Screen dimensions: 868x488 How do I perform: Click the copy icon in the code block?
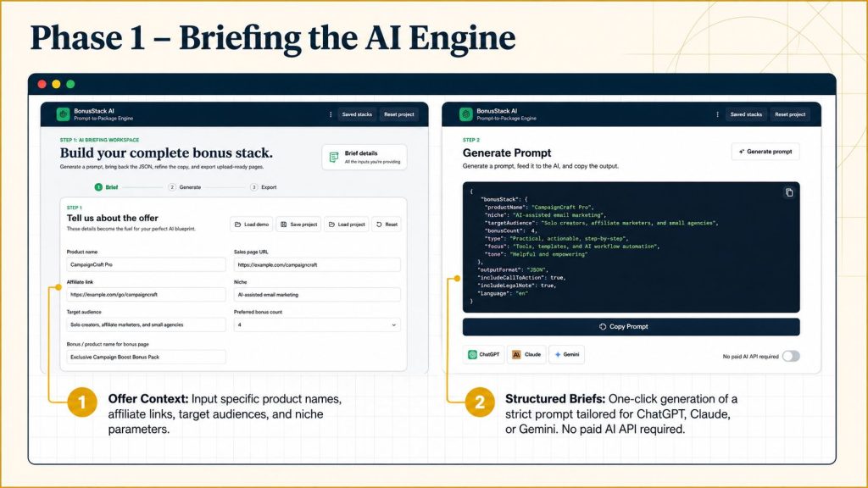tap(789, 192)
